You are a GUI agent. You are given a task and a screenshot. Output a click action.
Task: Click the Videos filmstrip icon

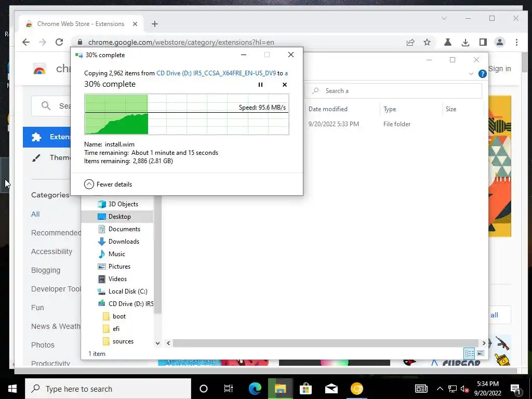pos(101,279)
